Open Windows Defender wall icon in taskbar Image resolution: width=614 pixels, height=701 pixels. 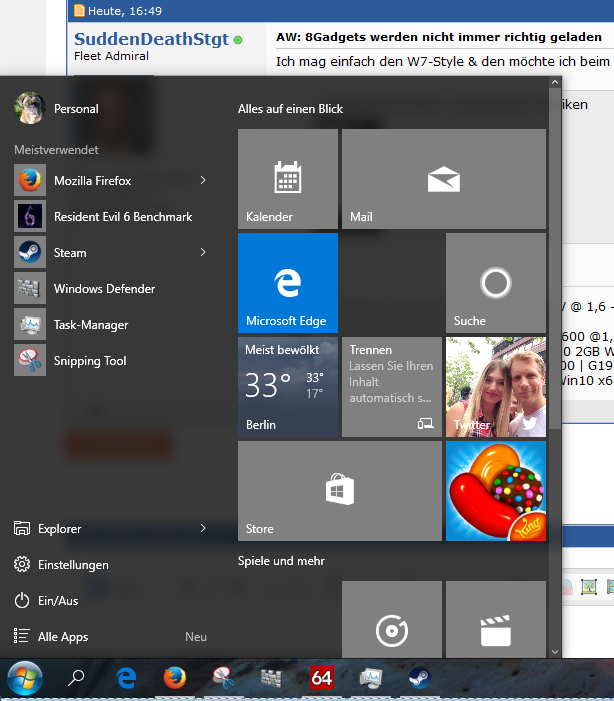272,678
